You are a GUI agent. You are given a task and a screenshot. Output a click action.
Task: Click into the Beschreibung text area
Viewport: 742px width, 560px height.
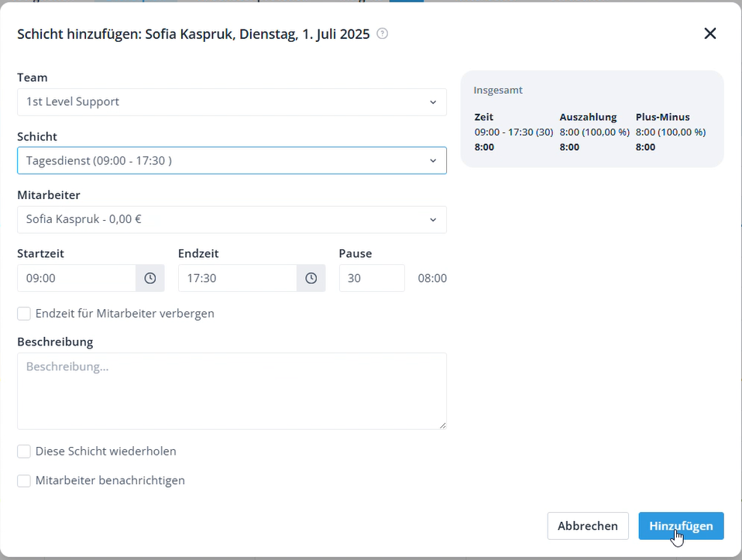click(232, 391)
